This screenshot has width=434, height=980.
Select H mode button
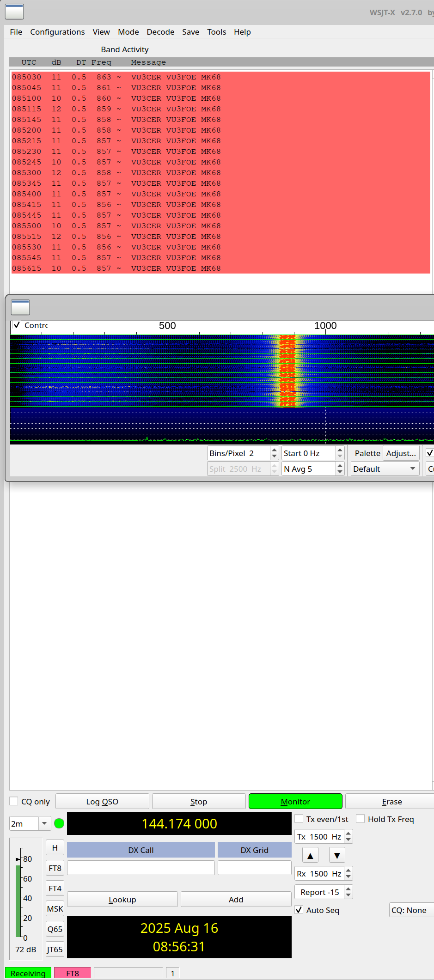[55, 847]
